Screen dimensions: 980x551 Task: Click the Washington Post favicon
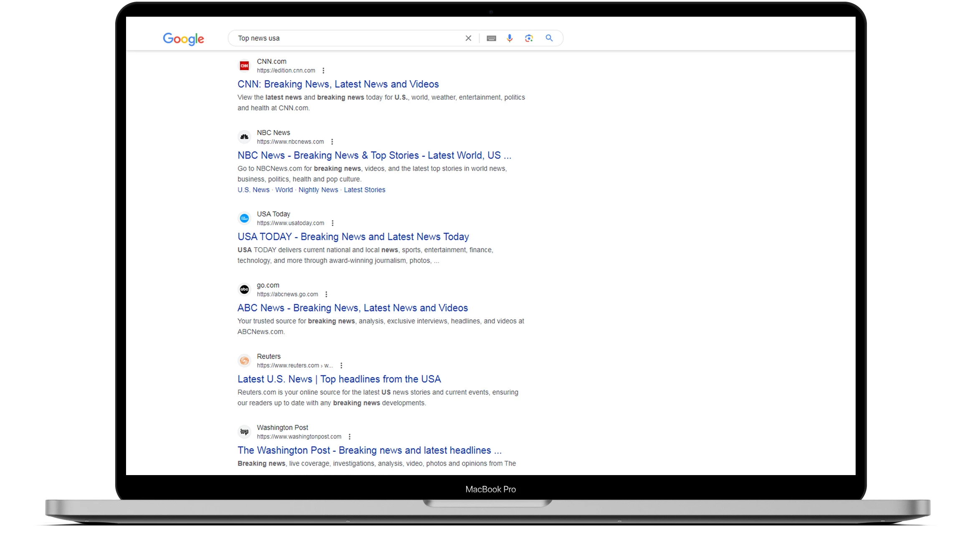tap(244, 432)
